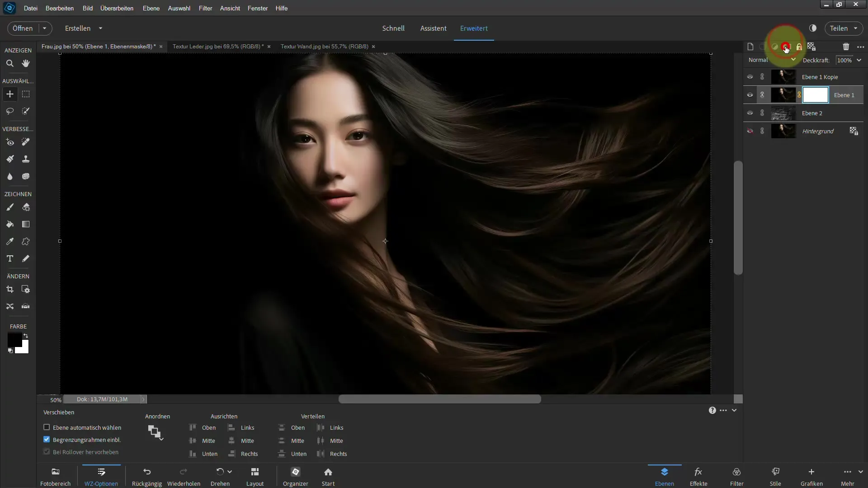868x488 pixels.
Task: Select the Gradient tool
Action: pos(26,225)
